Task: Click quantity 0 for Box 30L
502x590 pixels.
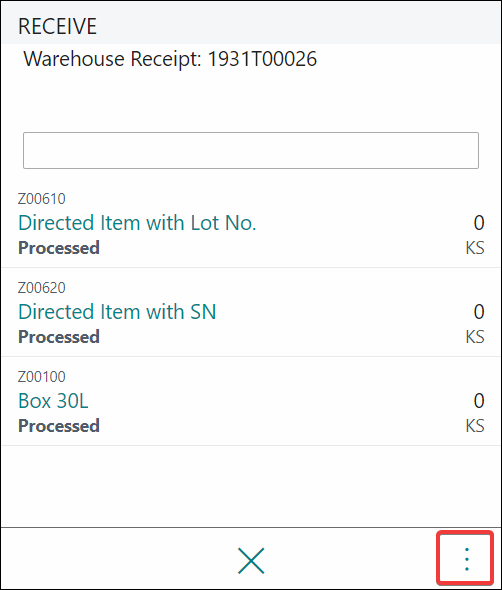Action: pyautogui.click(x=479, y=401)
